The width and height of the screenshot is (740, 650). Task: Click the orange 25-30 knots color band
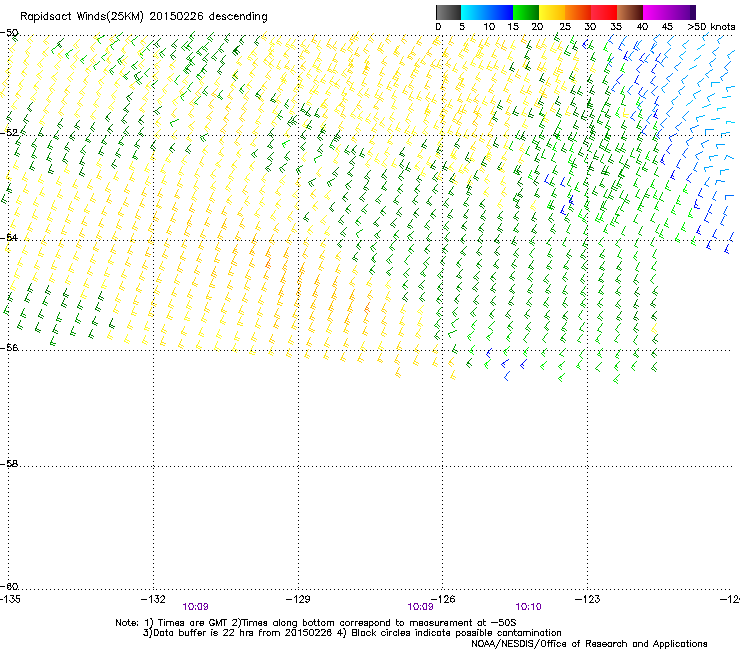point(578,12)
